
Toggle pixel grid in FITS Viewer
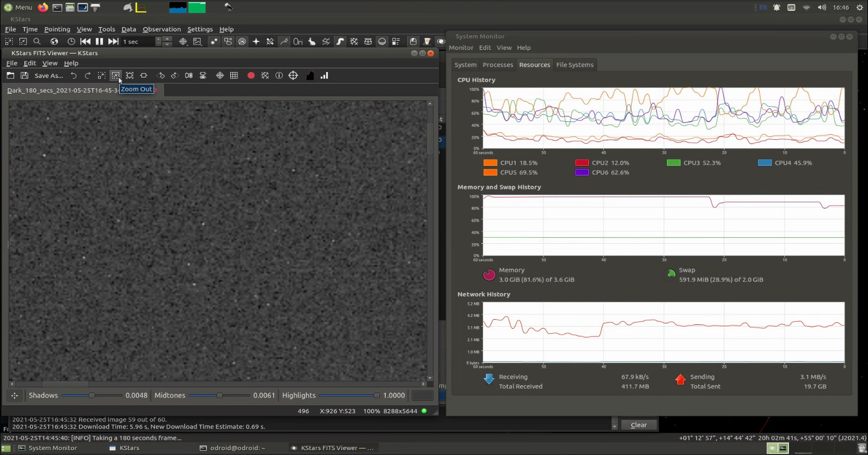[x=234, y=76]
